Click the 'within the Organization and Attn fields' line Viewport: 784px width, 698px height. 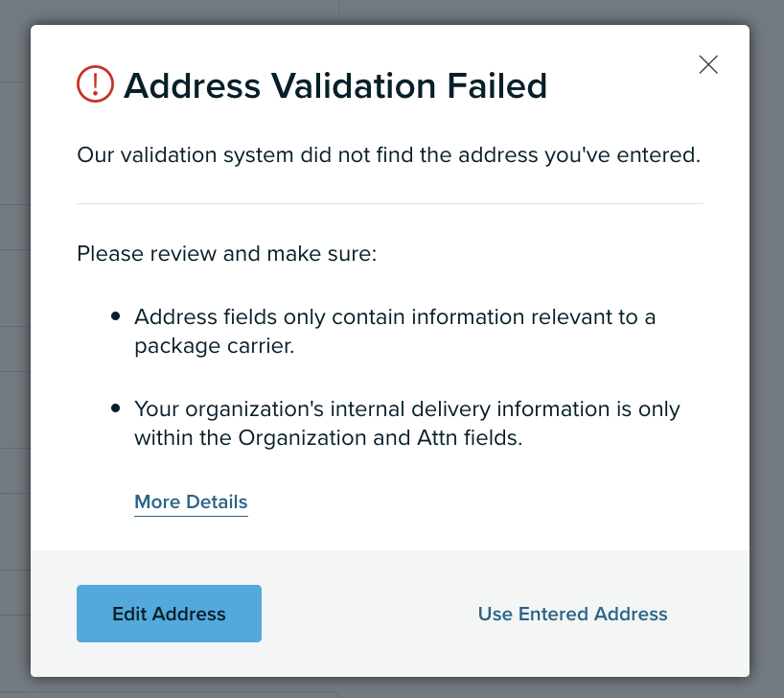(329, 438)
